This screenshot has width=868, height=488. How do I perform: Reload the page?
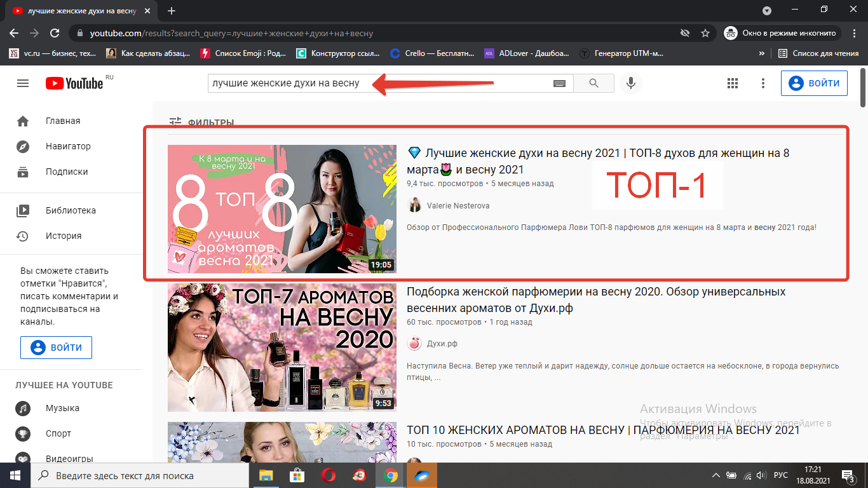pyautogui.click(x=55, y=33)
